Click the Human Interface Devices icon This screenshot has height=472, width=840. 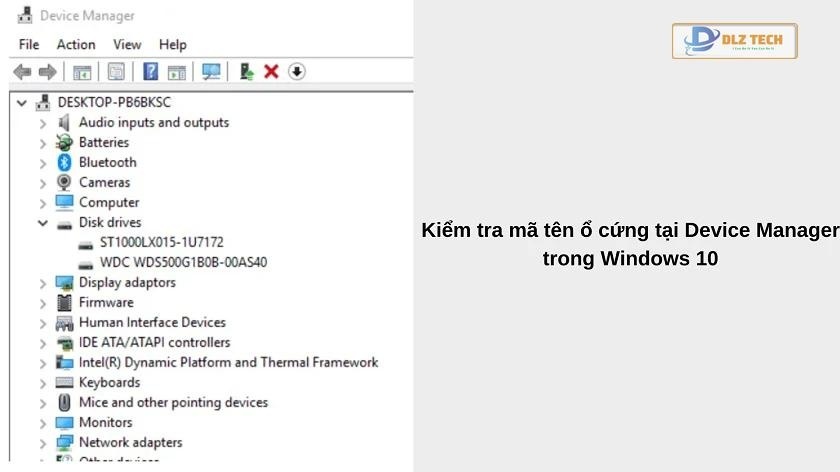pos(64,323)
